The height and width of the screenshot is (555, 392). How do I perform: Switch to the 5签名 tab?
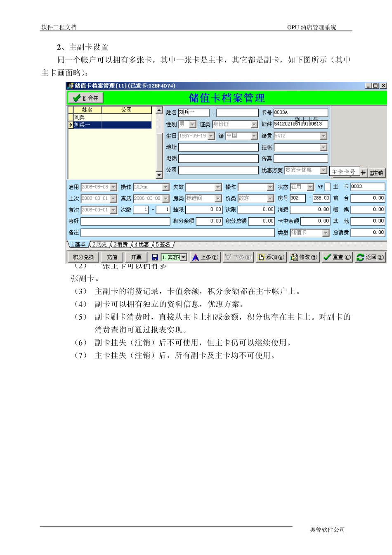[163, 244]
